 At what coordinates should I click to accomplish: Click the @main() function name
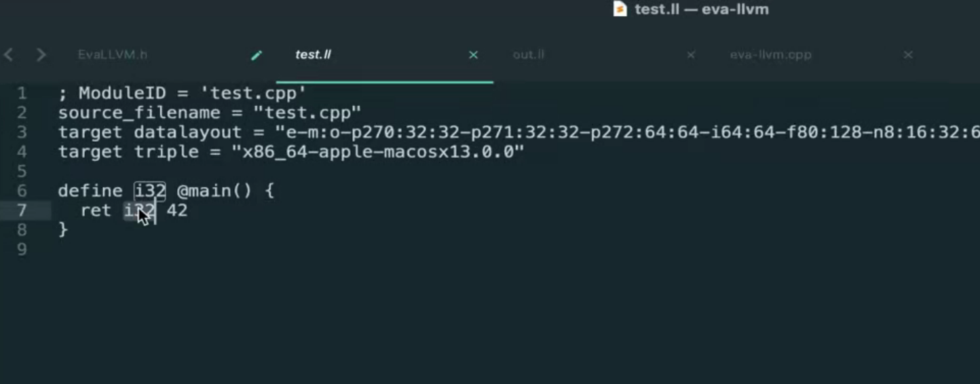point(214,191)
